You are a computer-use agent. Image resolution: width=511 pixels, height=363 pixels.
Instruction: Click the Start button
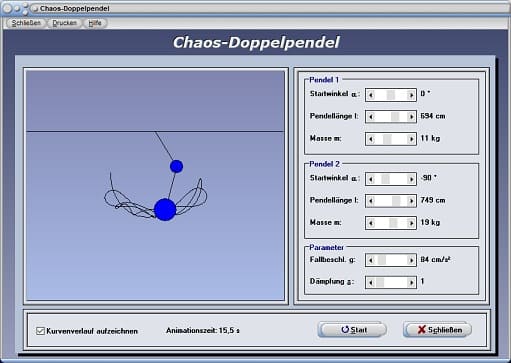click(x=352, y=330)
